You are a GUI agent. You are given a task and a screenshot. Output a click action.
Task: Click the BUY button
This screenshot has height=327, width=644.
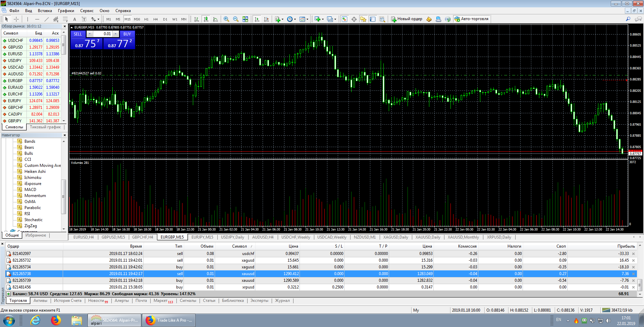click(127, 34)
